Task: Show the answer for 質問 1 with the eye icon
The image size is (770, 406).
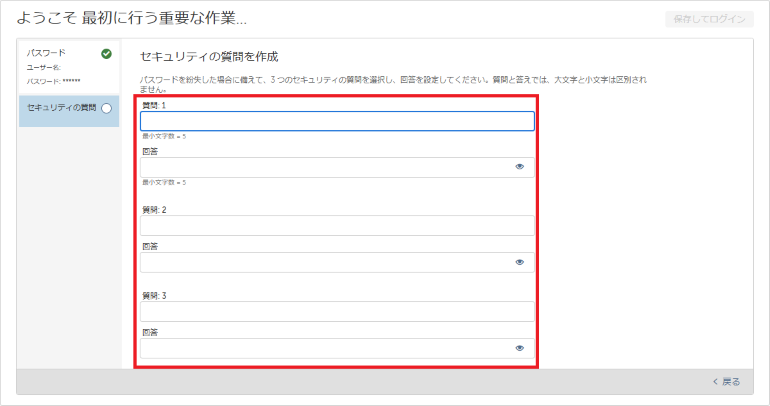Action: pyautogui.click(x=520, y=167)
